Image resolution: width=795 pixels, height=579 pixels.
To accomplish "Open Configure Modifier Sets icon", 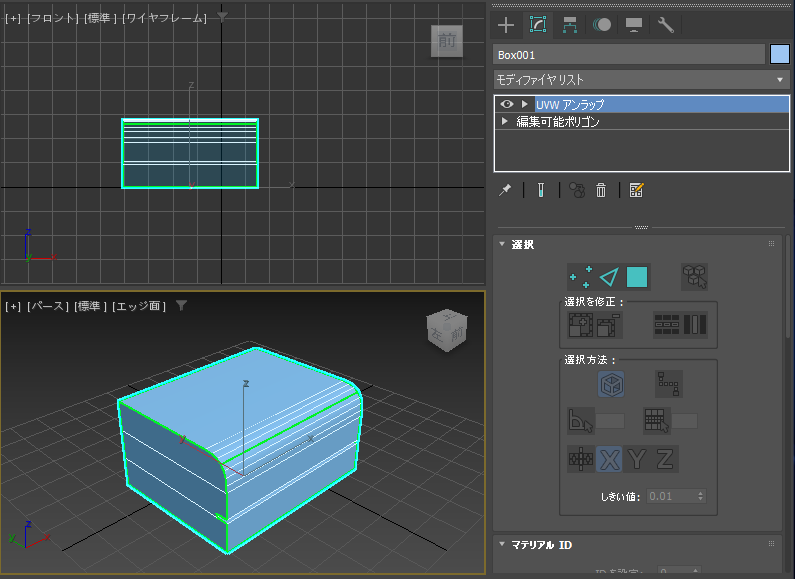I will (x=636, y=190).
